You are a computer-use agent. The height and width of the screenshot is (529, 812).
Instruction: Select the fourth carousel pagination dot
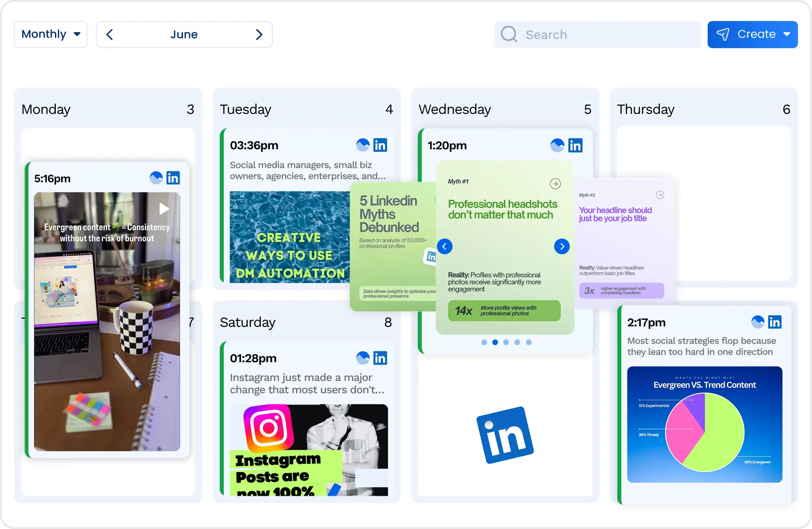click(x=517, y=342)
